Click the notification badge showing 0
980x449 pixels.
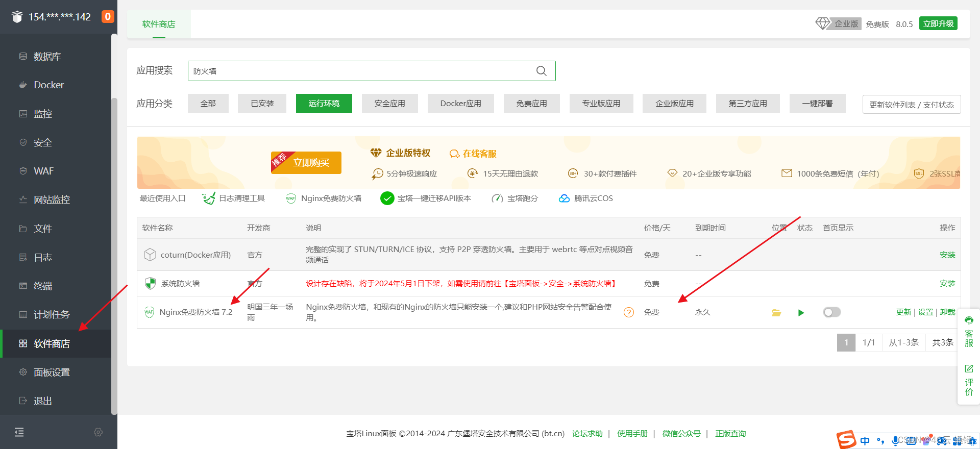(108, 17)
